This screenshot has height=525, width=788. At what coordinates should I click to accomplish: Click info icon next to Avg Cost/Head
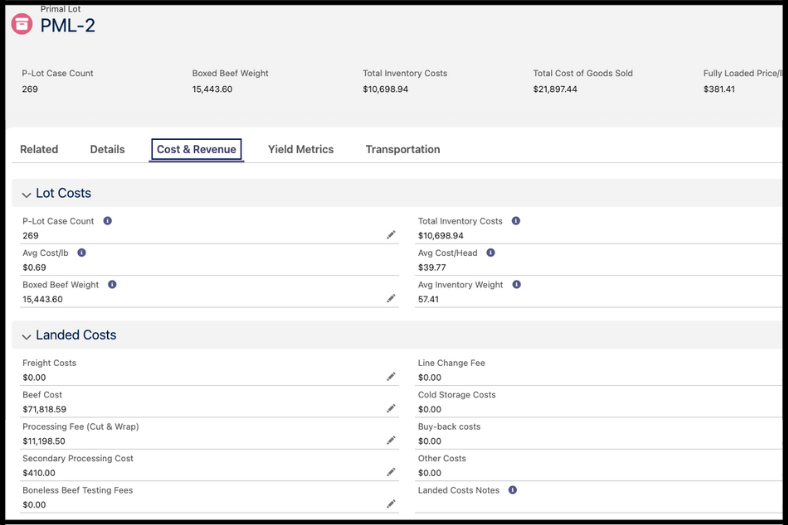click(491, 253)
